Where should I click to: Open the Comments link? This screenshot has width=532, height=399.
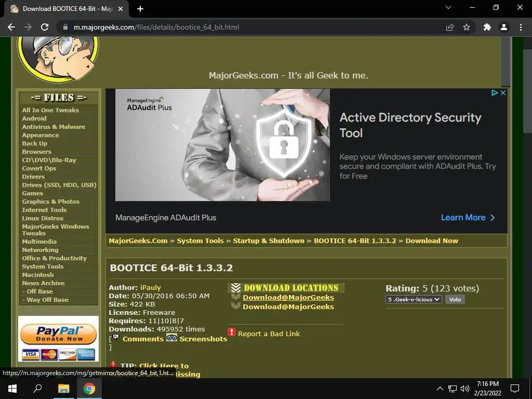pyautogui.click(x=143, y=339)
